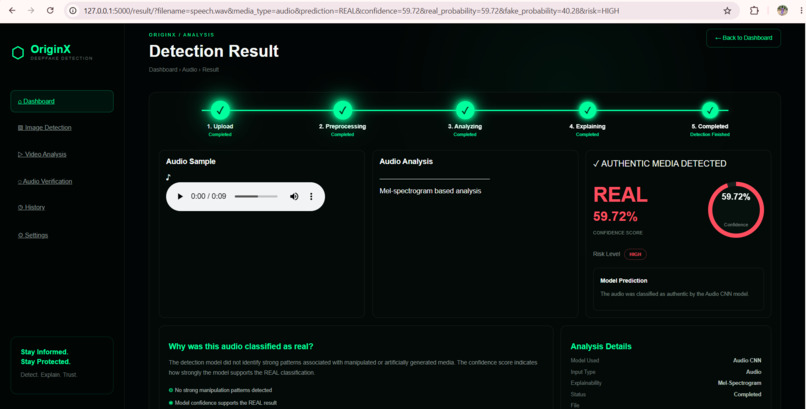
Task: Open the browser extensions puzzle icon
Action: (754, 11)
